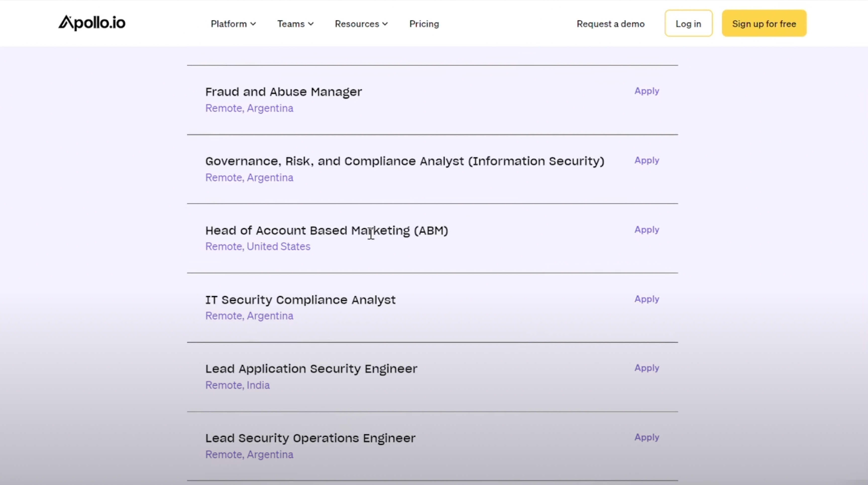Click the Apollo.io logo

(92, 23)
